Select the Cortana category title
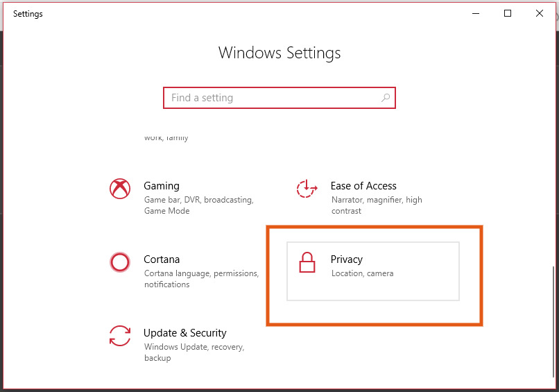Viewport: 559px width, 392px height. pyautogui.click(x=162, y=259)
